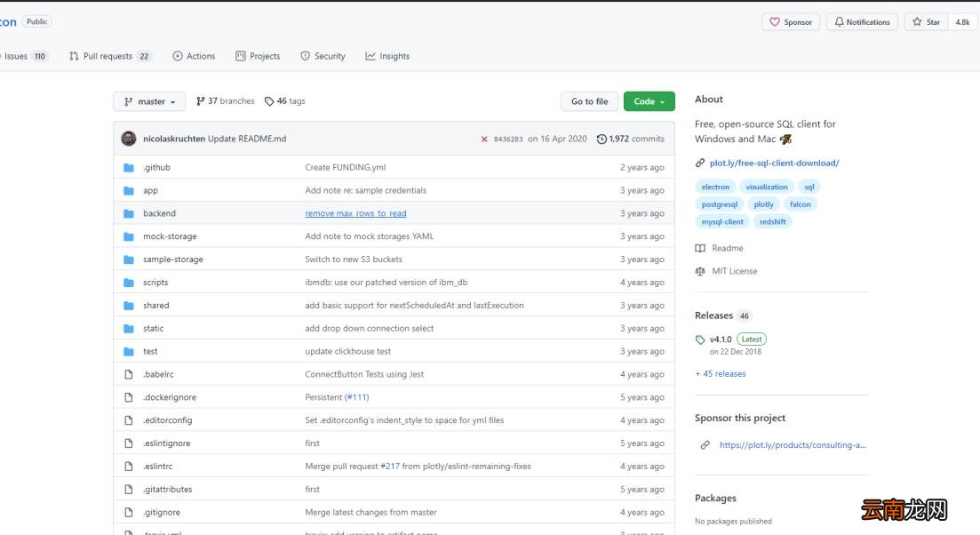
Task: Click the red failed-check X icon
Action: [x=483, y=140]
